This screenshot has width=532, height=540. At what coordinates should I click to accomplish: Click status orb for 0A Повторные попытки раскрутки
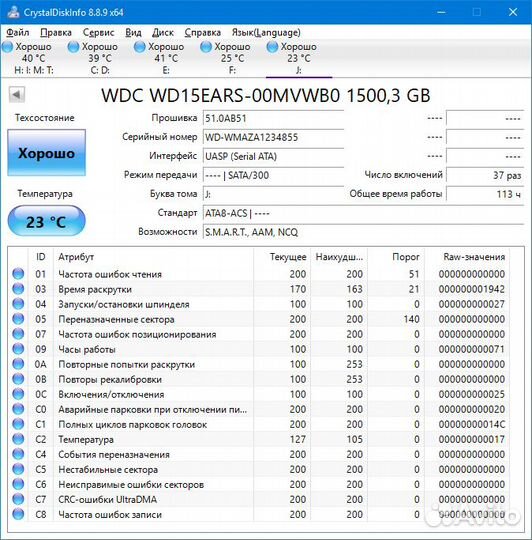[18, 364]
